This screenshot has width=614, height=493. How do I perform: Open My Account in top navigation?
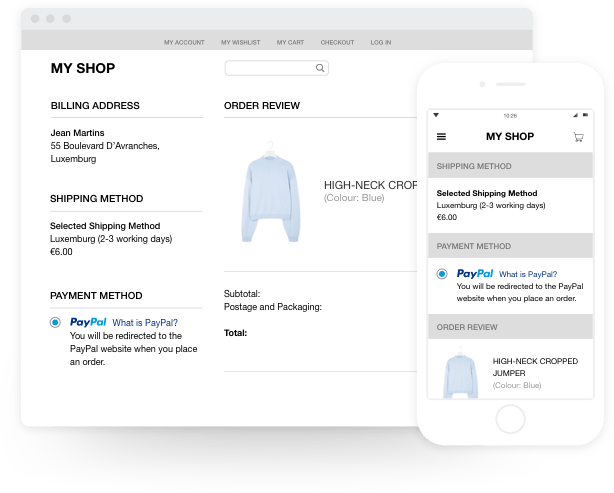click(x=184, y=43)
